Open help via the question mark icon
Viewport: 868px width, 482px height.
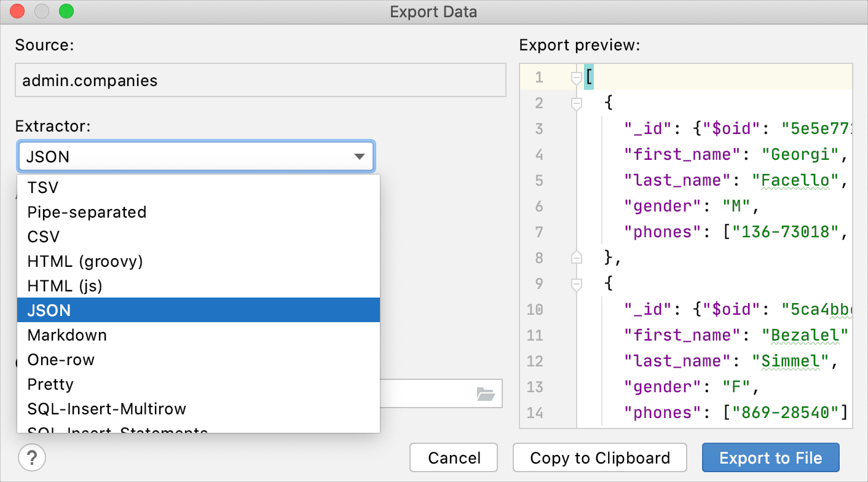click(32, 457)
